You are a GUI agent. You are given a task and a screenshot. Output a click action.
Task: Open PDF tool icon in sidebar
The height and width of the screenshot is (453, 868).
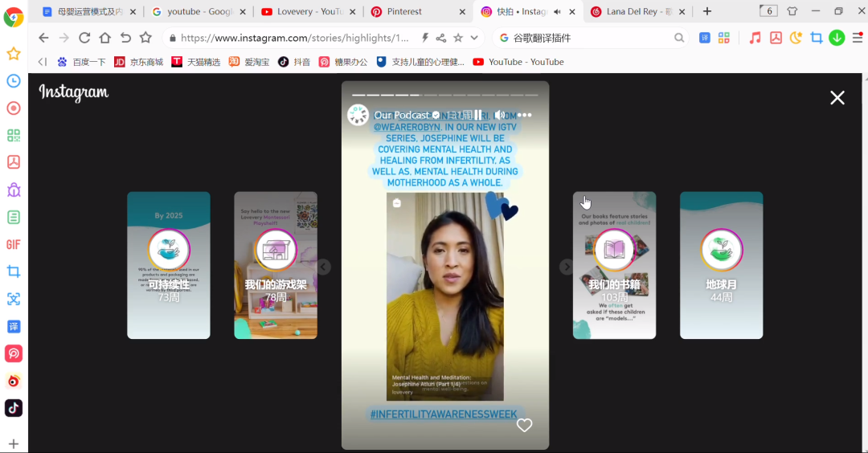pyautogui.click(x=14, y=162)
